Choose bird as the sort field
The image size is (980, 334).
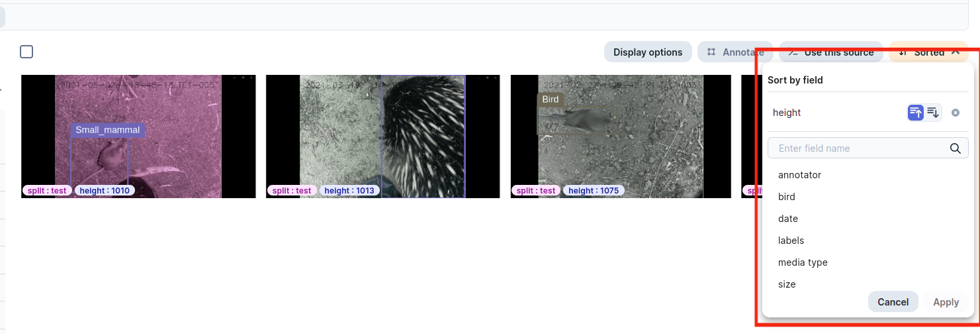pos(787,197)
